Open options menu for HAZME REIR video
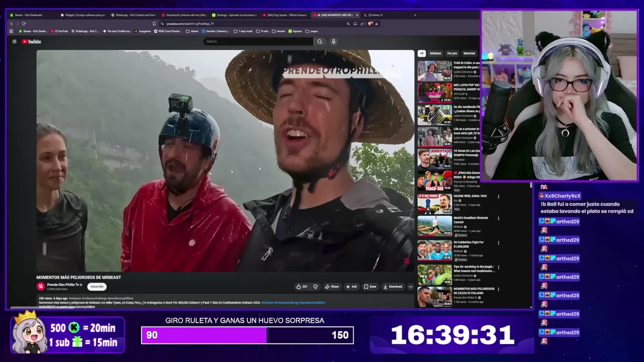 point(499,197)
